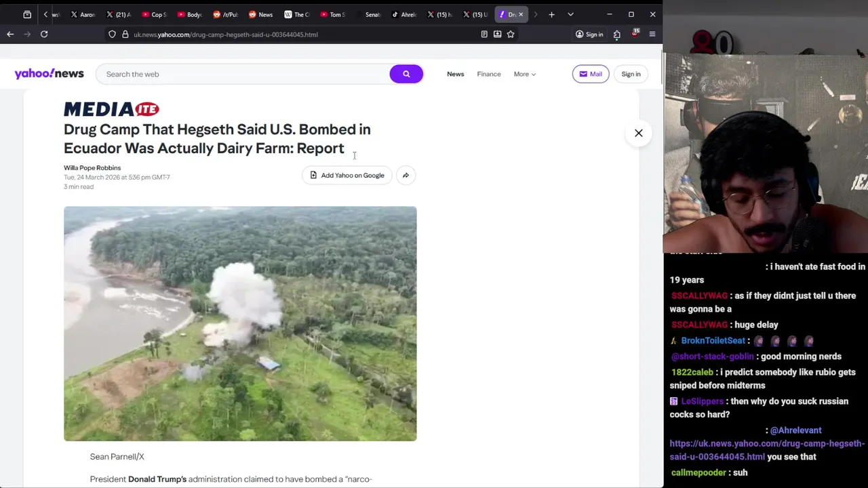Screen dimensions: 868x488
Task: Click the bombing aerial photo
Action: [240, 323]
